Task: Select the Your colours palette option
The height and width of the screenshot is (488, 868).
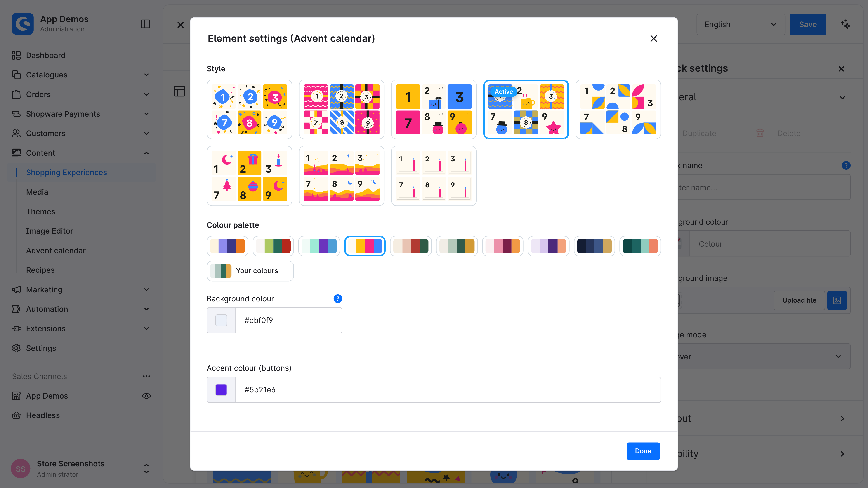Action: pyautogui.click(x=250, y=271)
